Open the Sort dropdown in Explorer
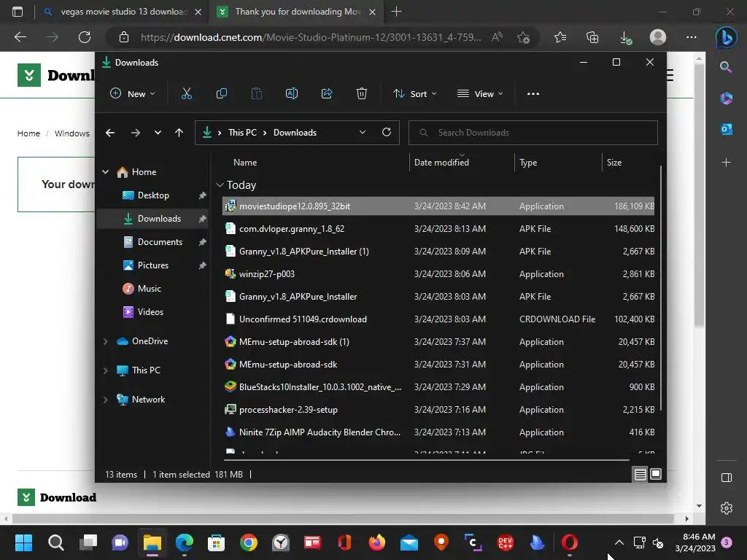 tap(415, 94)
